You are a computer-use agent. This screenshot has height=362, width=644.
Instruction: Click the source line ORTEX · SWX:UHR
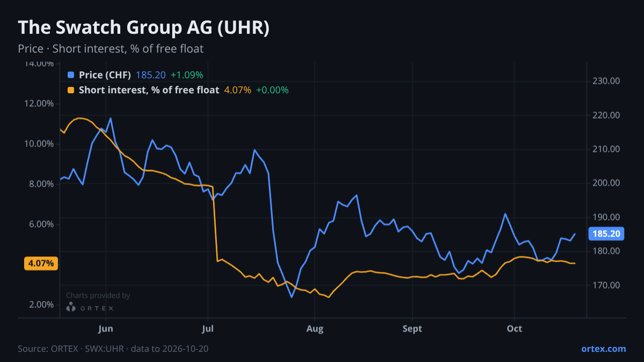(x=113, y=349)
